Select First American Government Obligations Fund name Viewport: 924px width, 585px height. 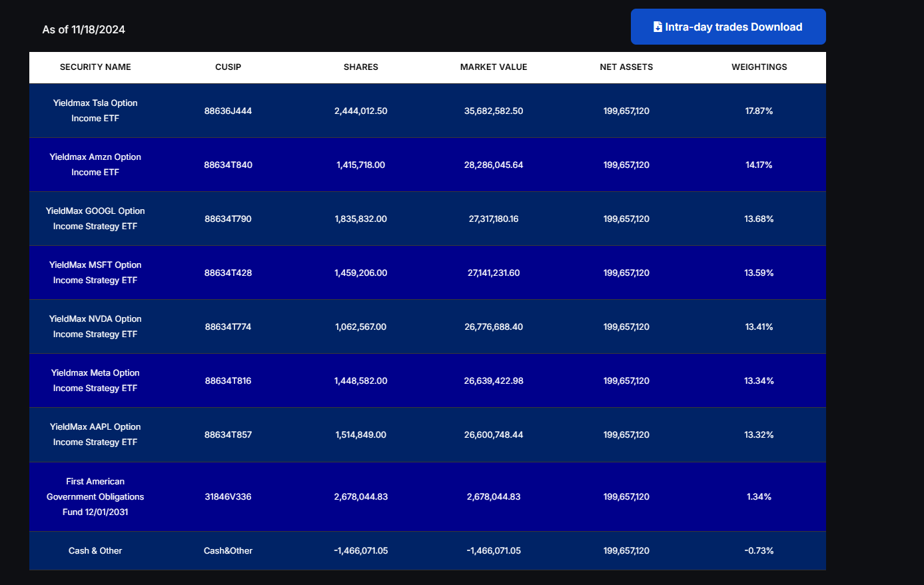coord(95,496)
